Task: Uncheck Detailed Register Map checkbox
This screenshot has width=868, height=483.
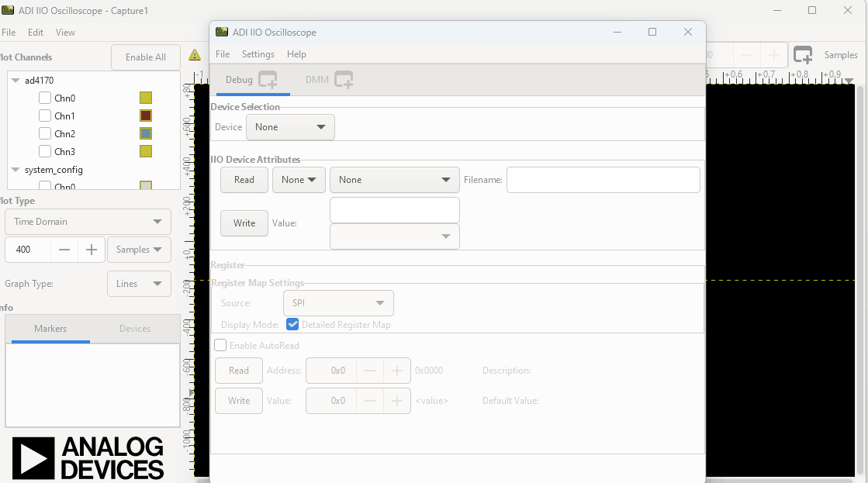Action: click(x=292, y=325)
